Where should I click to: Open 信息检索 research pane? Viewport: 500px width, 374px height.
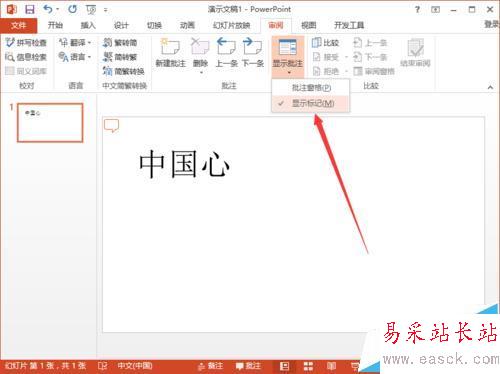click(x=26, y=57)
